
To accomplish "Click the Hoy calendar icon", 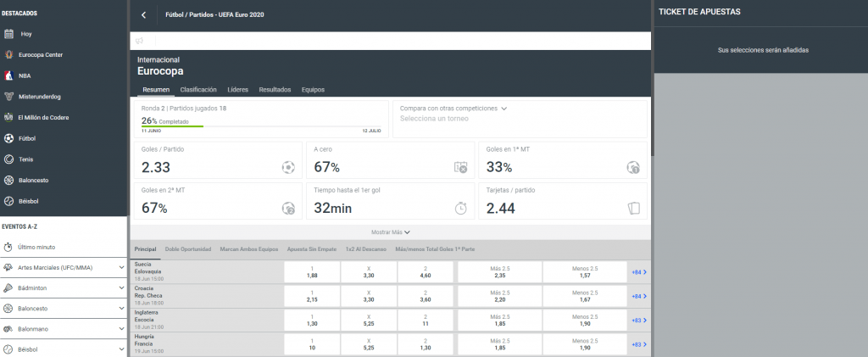I will 8,34.
